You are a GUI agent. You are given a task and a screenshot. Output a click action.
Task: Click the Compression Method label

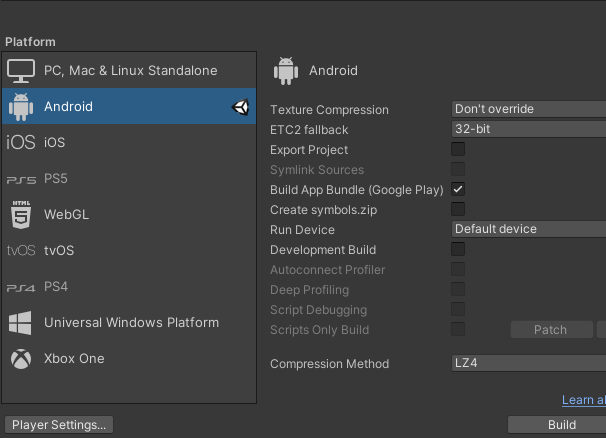coord(330,364)
